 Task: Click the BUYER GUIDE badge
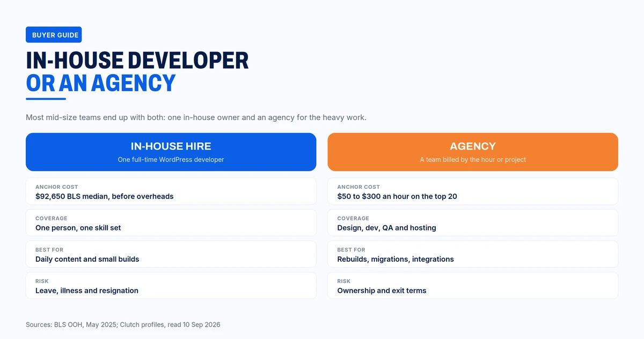(x=54, y=35)
